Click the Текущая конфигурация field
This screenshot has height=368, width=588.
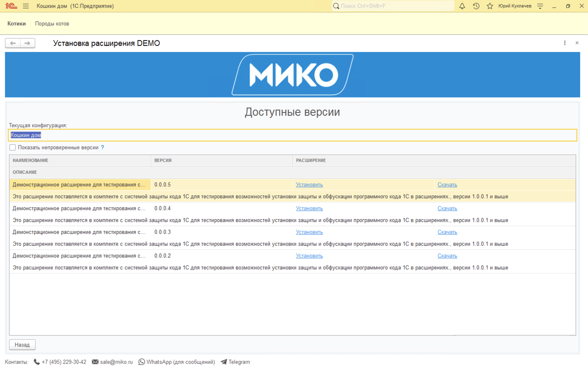coord(293,135)
